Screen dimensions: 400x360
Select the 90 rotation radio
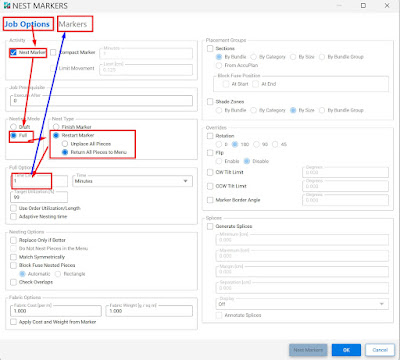click(256, 144)
